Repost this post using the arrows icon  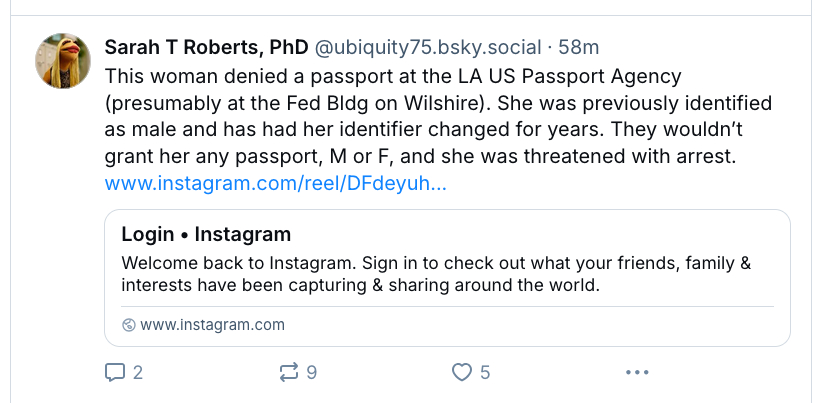289,373
